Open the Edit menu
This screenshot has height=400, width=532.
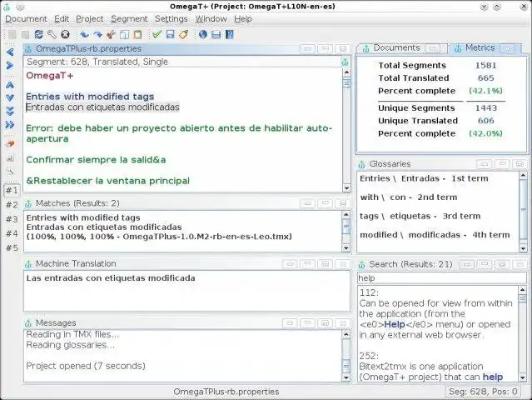click(x=62, y=19)
